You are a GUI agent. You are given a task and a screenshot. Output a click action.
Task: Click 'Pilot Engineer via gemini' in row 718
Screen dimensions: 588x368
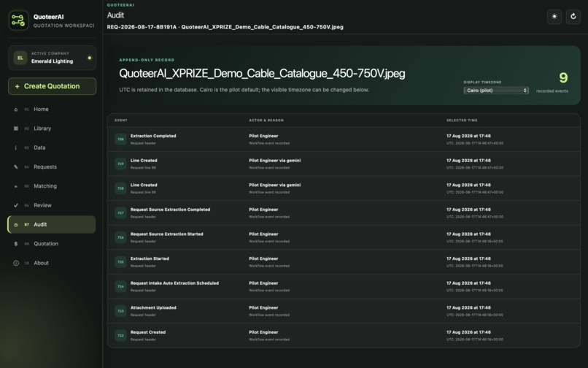pyautogui.click(x=274, y=185)
